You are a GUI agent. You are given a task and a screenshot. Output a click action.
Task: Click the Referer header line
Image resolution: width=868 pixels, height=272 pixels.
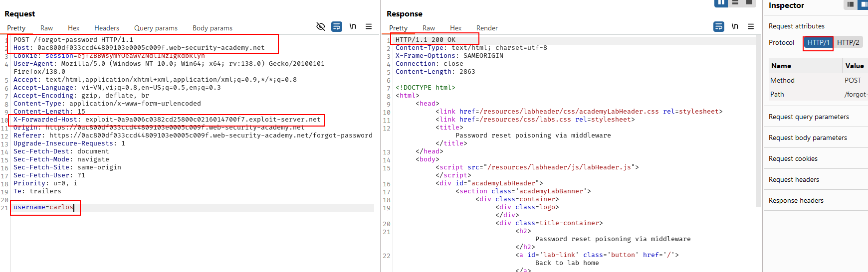tap(193, 136)
